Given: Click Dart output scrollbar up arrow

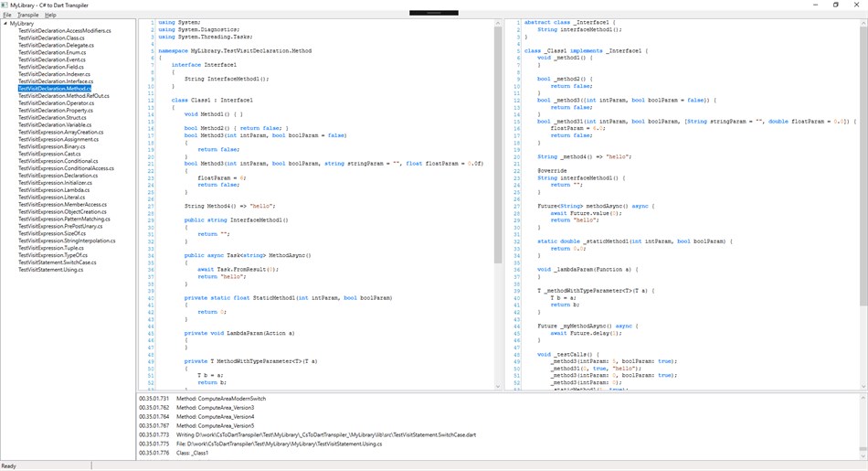Looking at the screenshot, I should [x=863, y=23].
